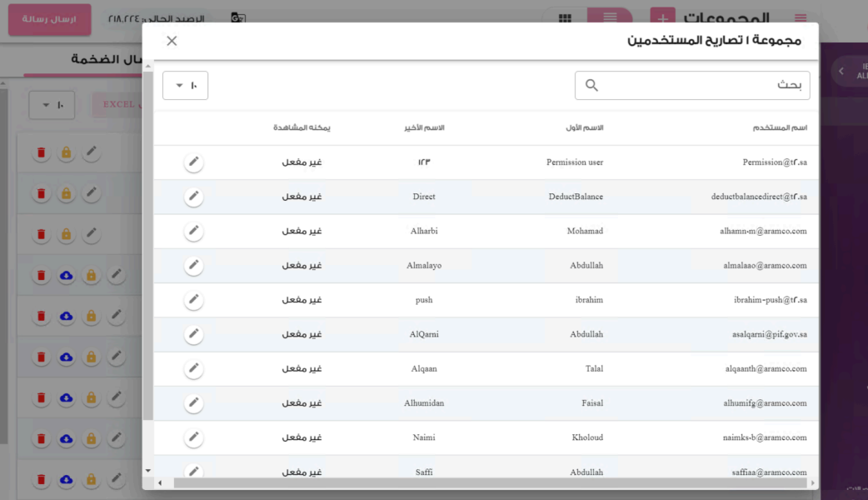
Task: Click the horizontal scroll left arrow
Action: [x=160, y=482]
